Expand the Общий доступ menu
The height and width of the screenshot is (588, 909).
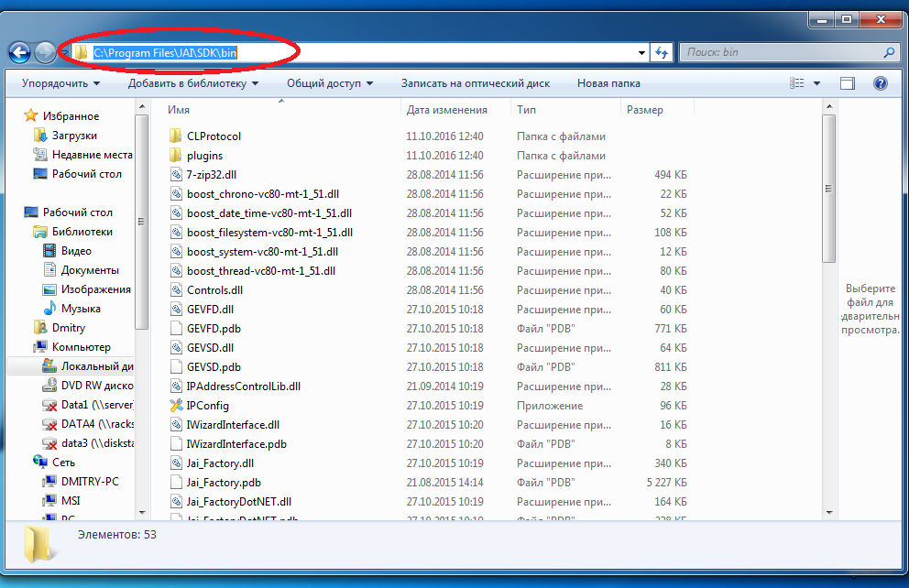click(x=329, y=83)
